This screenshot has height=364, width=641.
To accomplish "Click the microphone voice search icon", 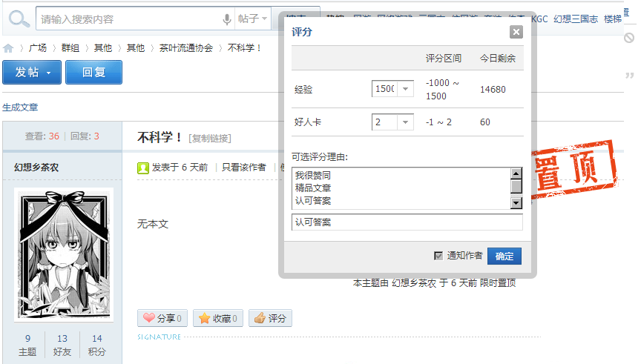I will click(x=226, y=19).
